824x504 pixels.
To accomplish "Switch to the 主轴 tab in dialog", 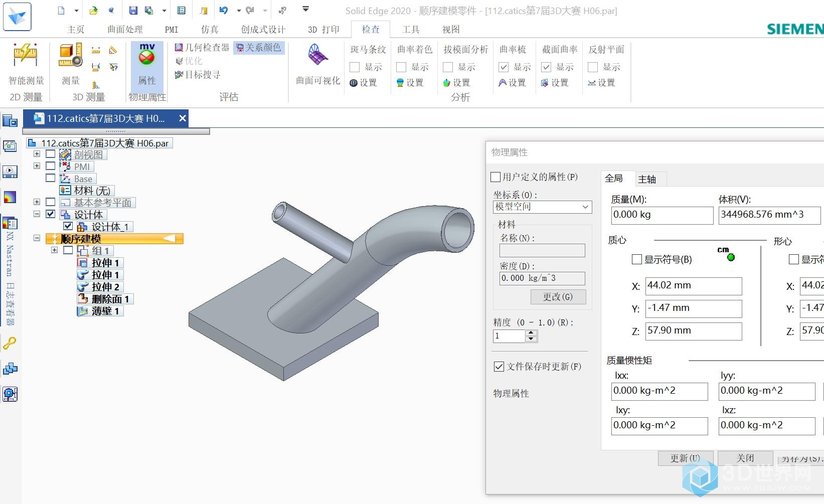I will pos(647,179).
